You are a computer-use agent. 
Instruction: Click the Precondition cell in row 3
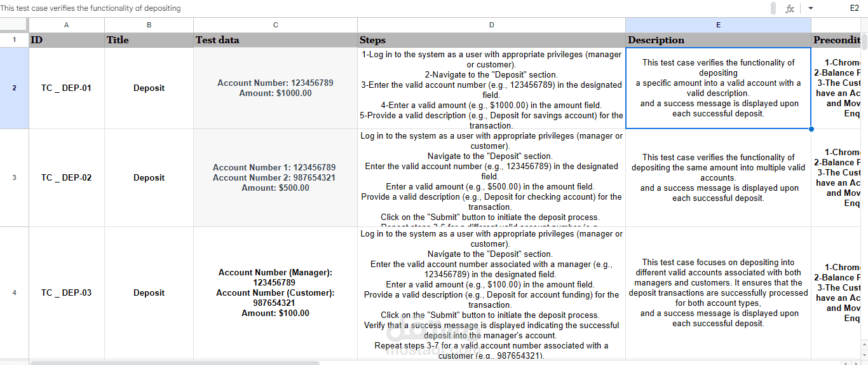836,177
